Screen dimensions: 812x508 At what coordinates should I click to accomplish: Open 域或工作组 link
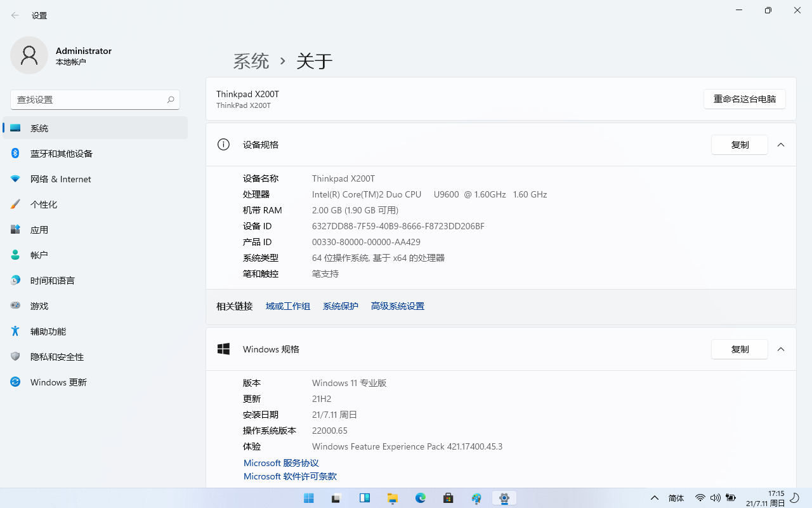click(x=288, y=306)
